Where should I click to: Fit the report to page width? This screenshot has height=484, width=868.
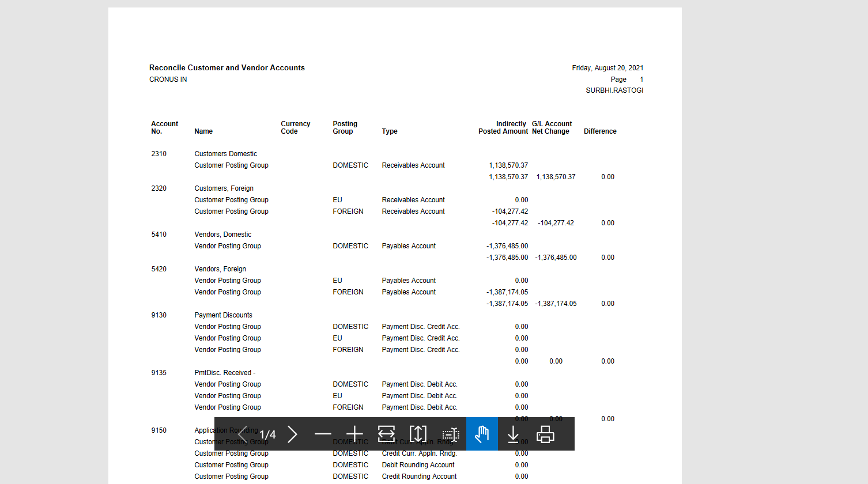[386, 434]
